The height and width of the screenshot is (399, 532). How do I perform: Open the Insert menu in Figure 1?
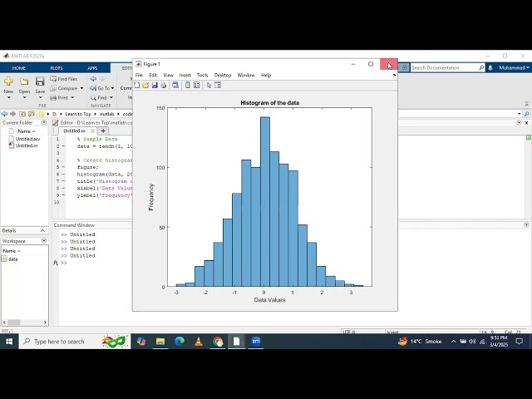[x=185, y=76]
